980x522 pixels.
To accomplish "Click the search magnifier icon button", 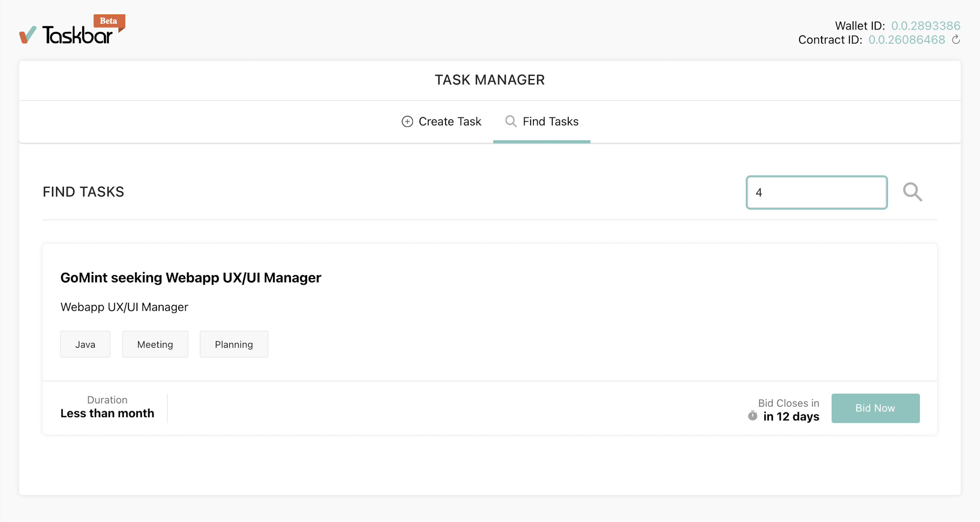I will 912,192.
